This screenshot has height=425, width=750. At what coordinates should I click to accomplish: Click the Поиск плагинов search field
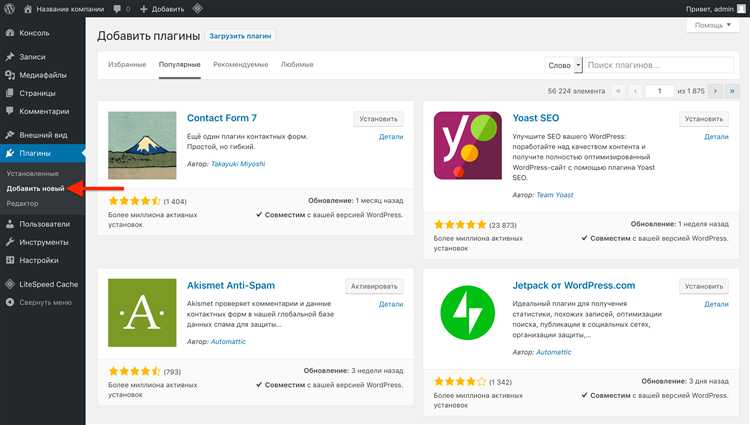click(x=659, y=65)
